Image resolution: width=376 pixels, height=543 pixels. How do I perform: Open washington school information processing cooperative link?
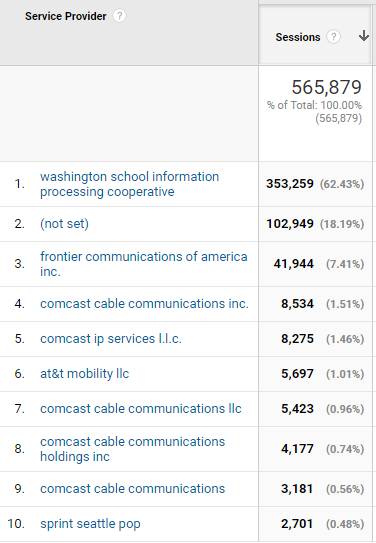129,184
